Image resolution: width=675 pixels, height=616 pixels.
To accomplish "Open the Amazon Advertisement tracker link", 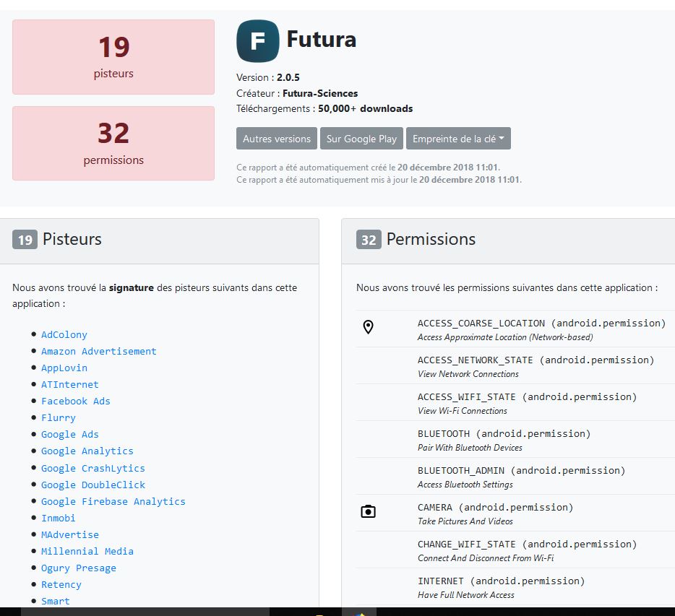I will [x=98, y=351].
